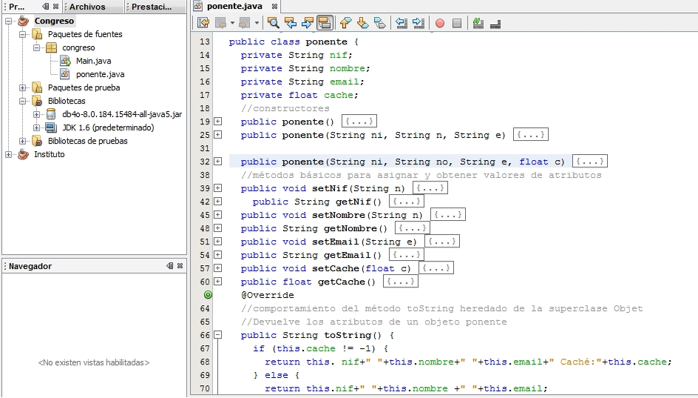This screenshot has width=698, height=398.
Task: Click Find Next Occurrence icon
Action: (308, 23)
